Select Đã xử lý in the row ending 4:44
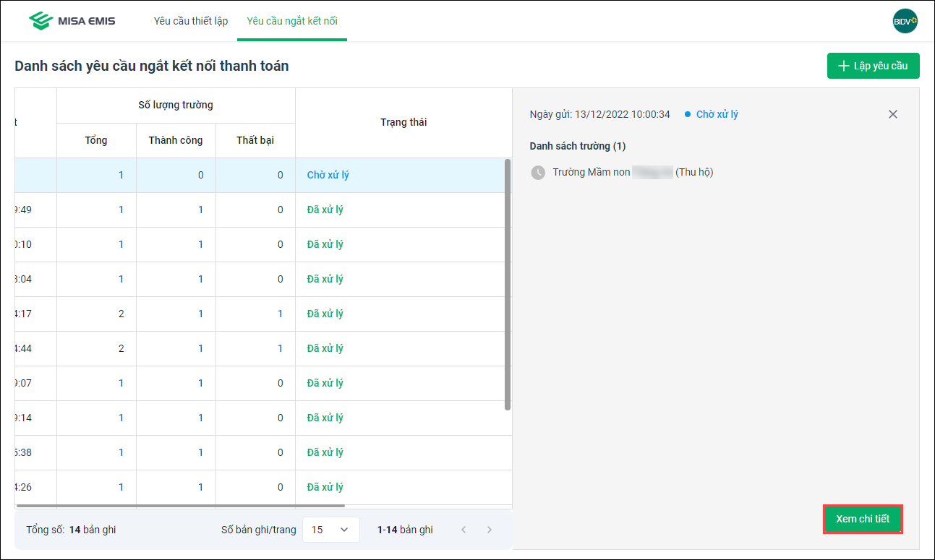 [x=325, y=349]
